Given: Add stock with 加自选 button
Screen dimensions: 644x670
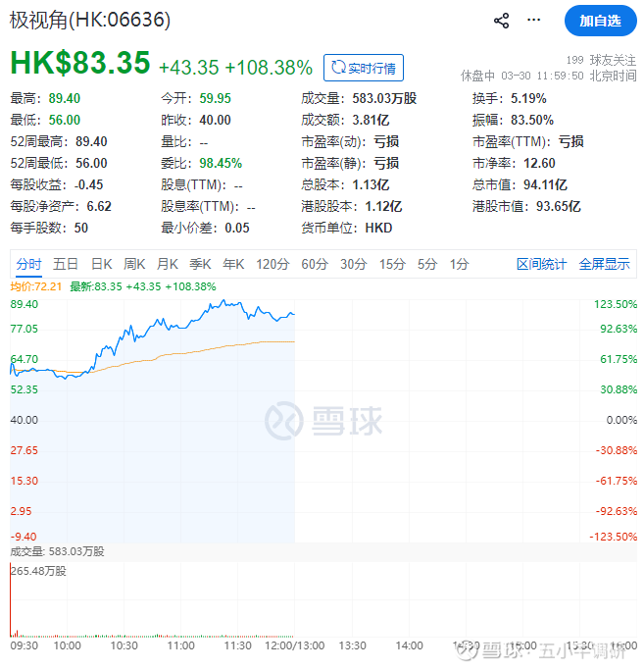Looking at the screenshot, I should point(600,21).
